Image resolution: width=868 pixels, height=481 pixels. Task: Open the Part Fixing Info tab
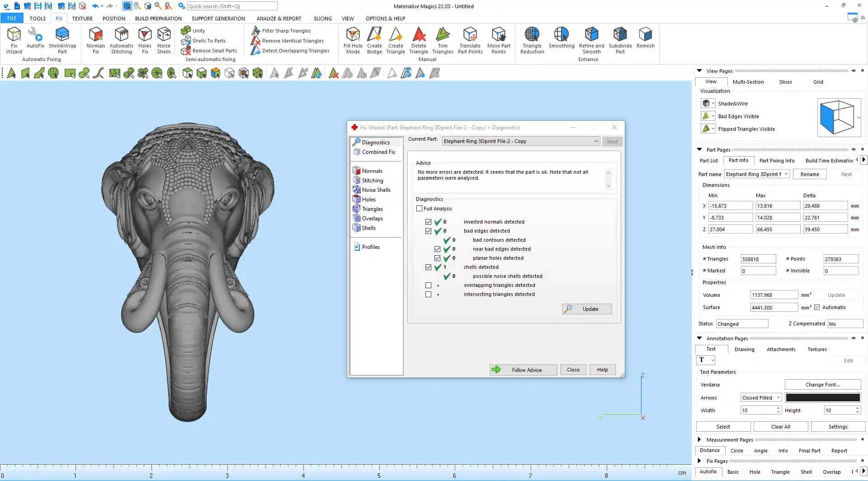pyautogui.click(x=777, y=161)
